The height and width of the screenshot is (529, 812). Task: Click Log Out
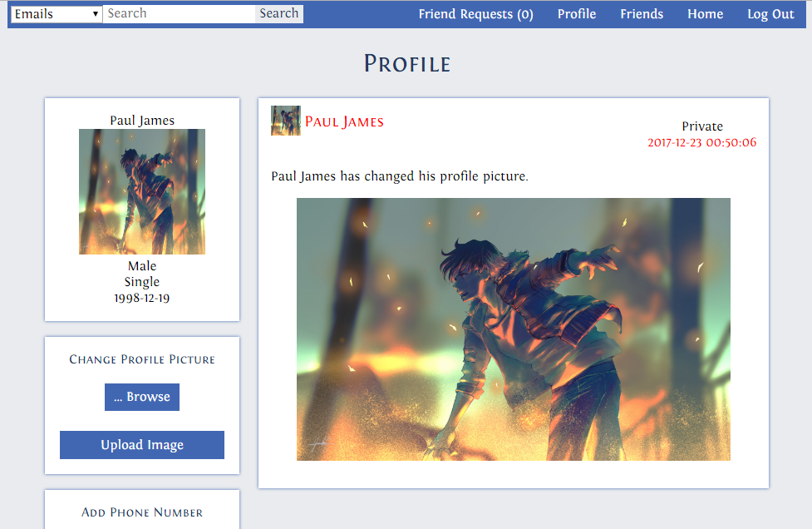pos(770,14)
